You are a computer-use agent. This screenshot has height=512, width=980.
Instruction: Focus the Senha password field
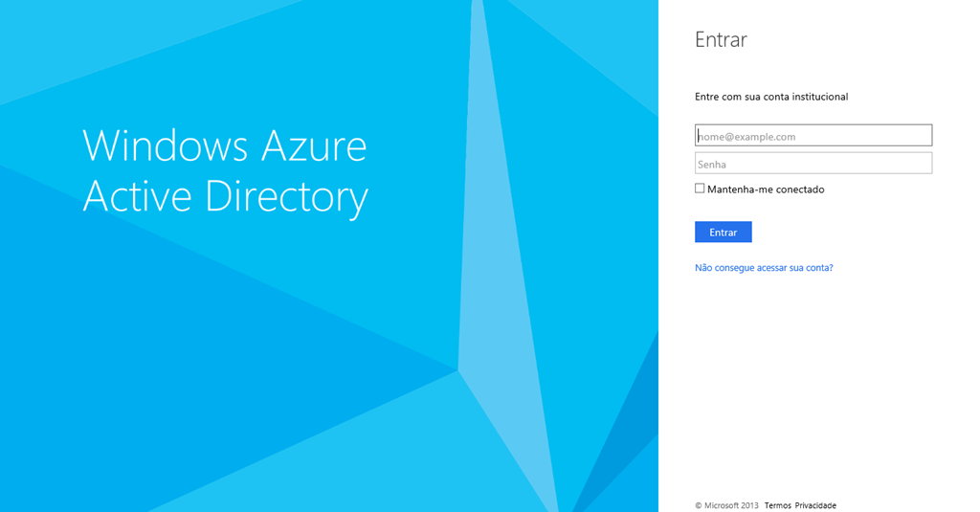(x=813, y=163)
